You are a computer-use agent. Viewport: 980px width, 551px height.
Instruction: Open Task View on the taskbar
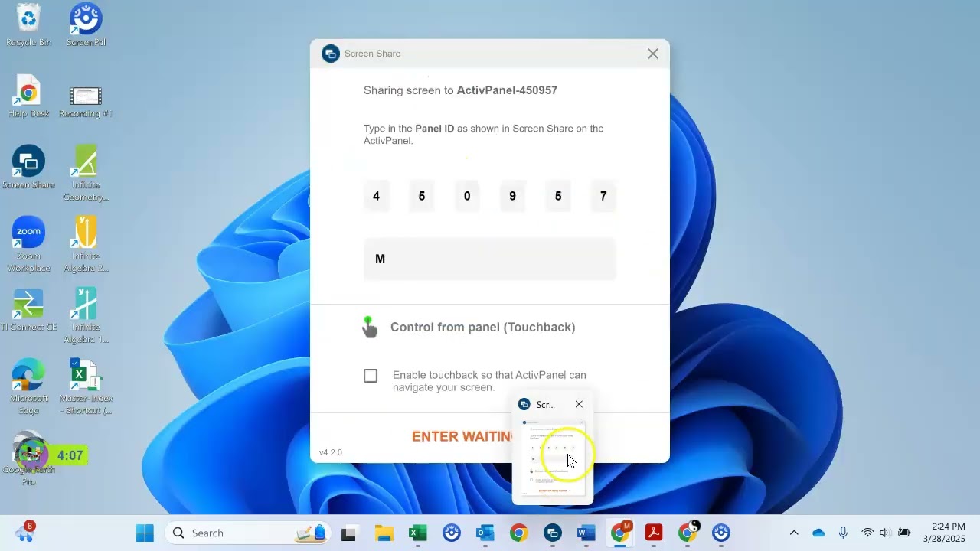[x=349, y=533]
